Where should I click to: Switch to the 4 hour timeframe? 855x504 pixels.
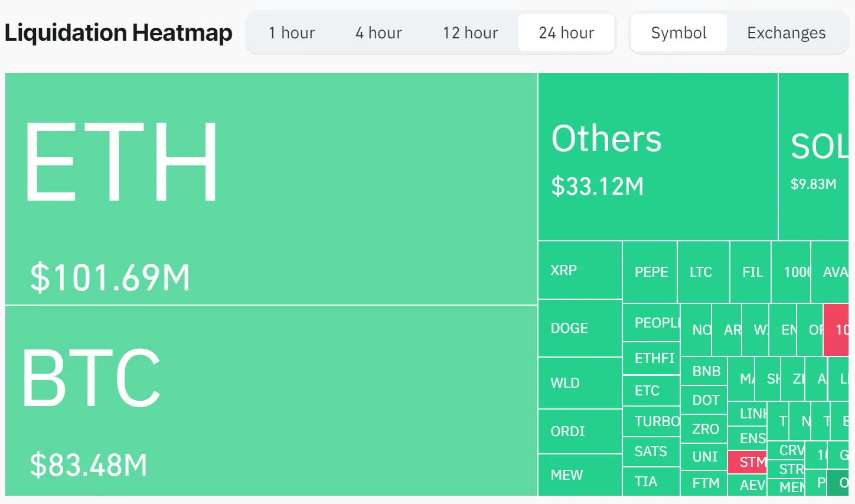pos(378,33)
